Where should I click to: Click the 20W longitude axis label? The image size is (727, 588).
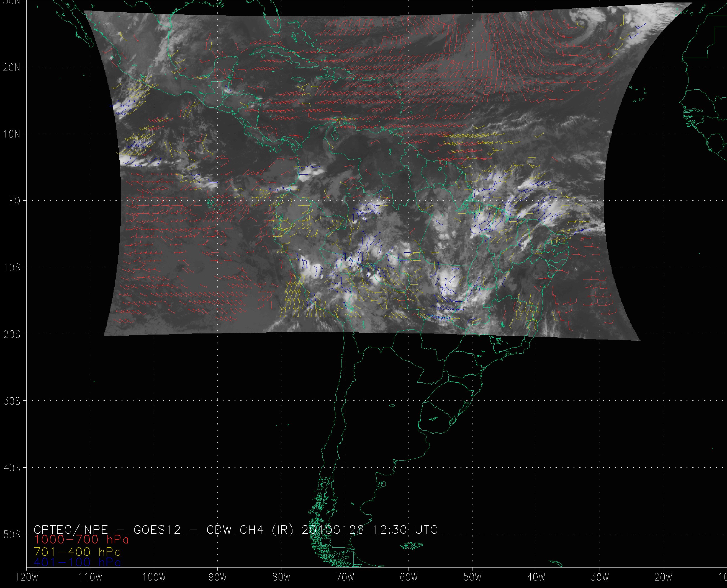tap(664, 577)
